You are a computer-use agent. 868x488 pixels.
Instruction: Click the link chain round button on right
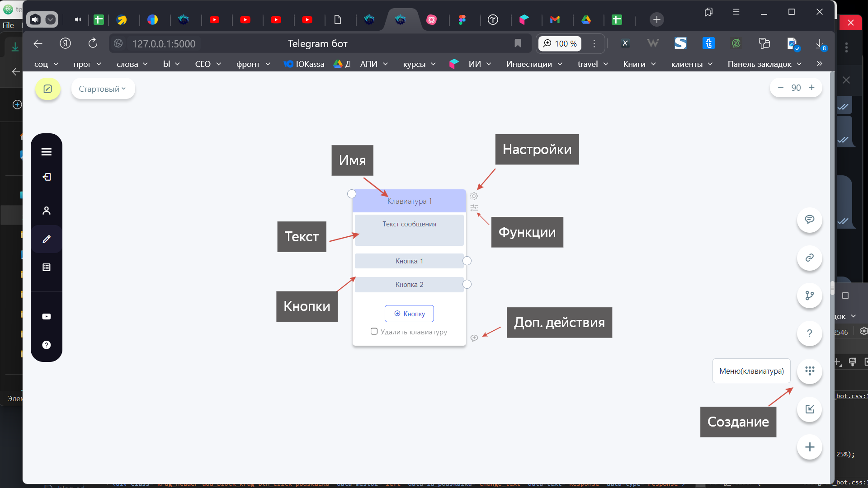[x=809, y=258]
